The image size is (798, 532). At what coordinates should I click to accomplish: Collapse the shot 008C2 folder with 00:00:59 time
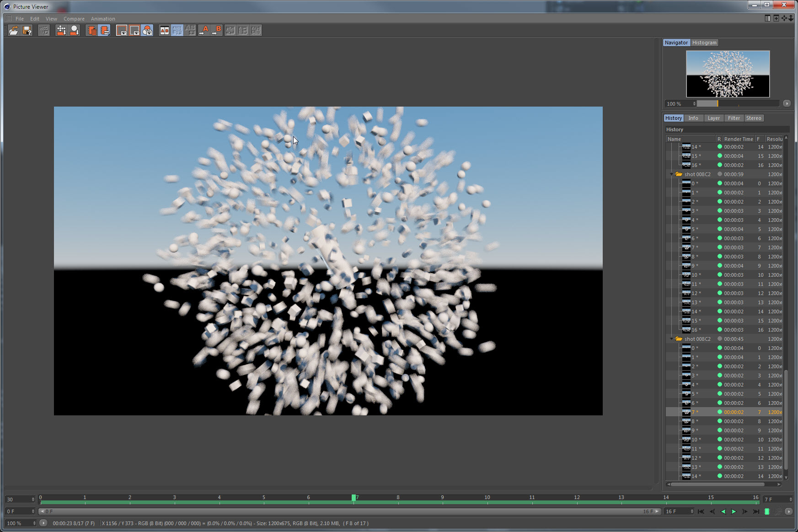pos(671,174)
